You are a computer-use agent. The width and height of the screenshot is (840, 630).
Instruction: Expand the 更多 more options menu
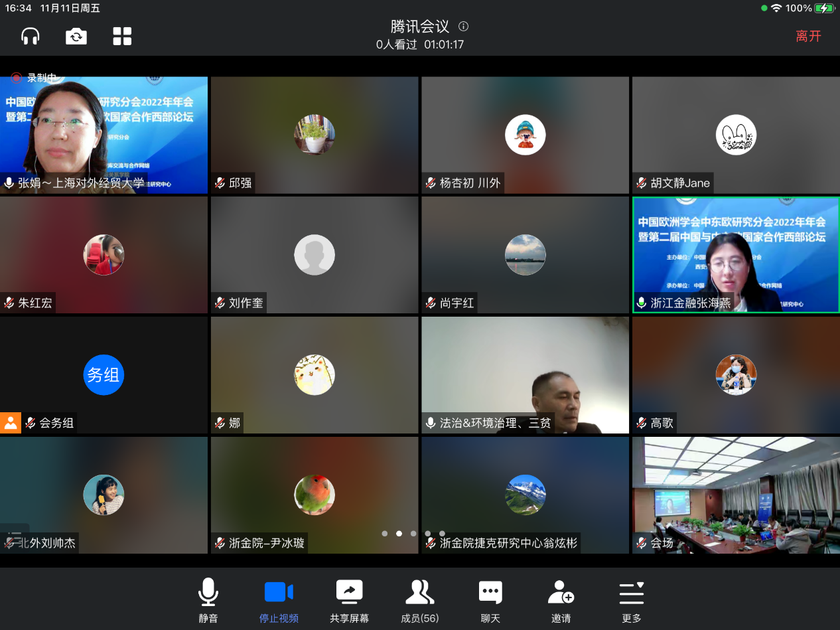coord(632,600)
